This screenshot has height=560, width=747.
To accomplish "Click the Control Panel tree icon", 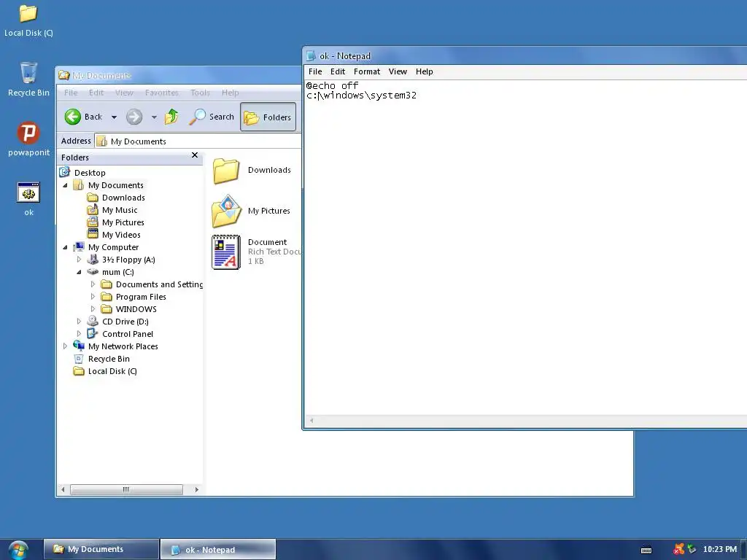I will pos(93,334).
